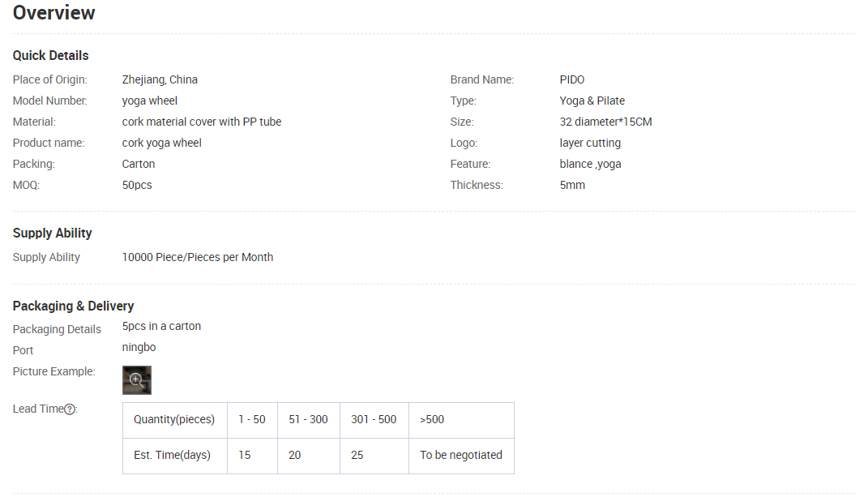The width and height of the screenshot is (868, 497).
Task: Click the Packaging & Delivery section heading
Action: pyautogui.click(x=74, y=306)
